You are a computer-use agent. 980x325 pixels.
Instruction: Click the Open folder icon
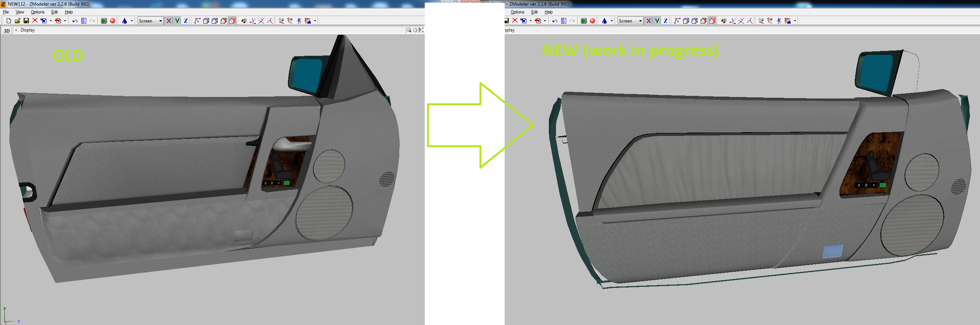point(17,21)
